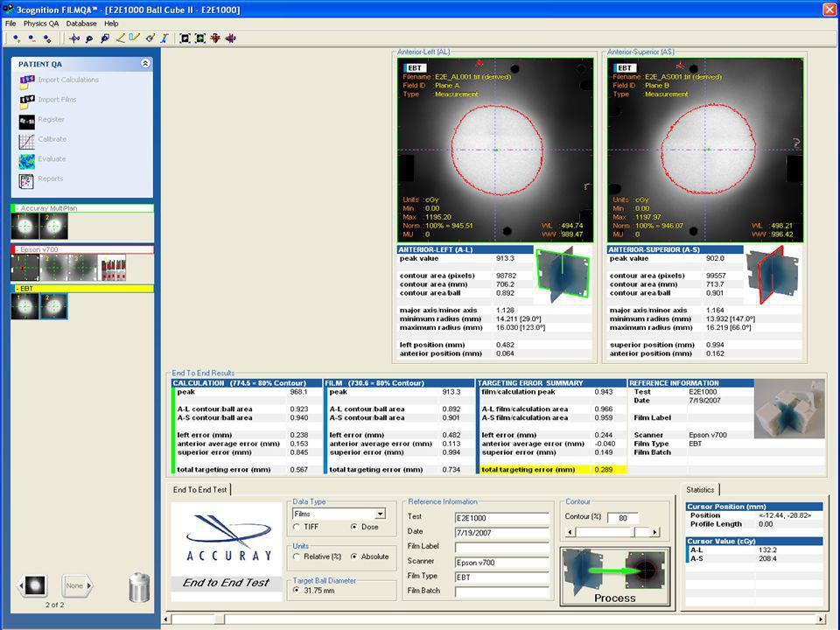Click the ball cube phantom photo in Reference Information
Screen dimensions: 840x630
789,409
